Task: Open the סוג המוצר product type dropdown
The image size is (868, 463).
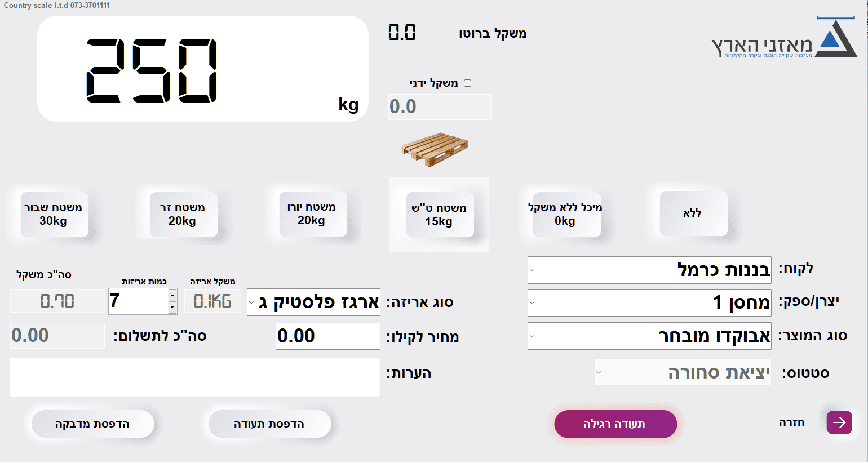Action: pyautogui.click(x=649, y=336)
